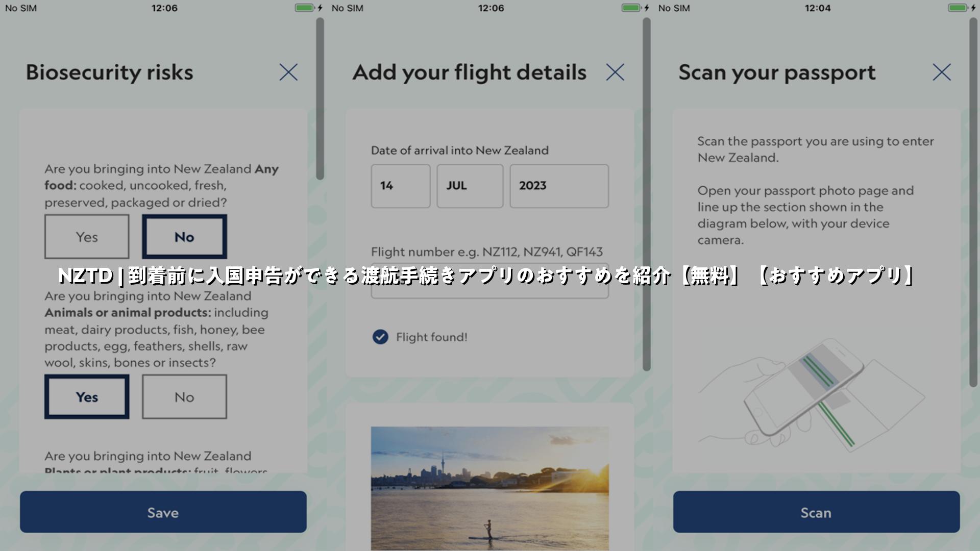Select Yes for bringing any food

click(x=87, y=237)
